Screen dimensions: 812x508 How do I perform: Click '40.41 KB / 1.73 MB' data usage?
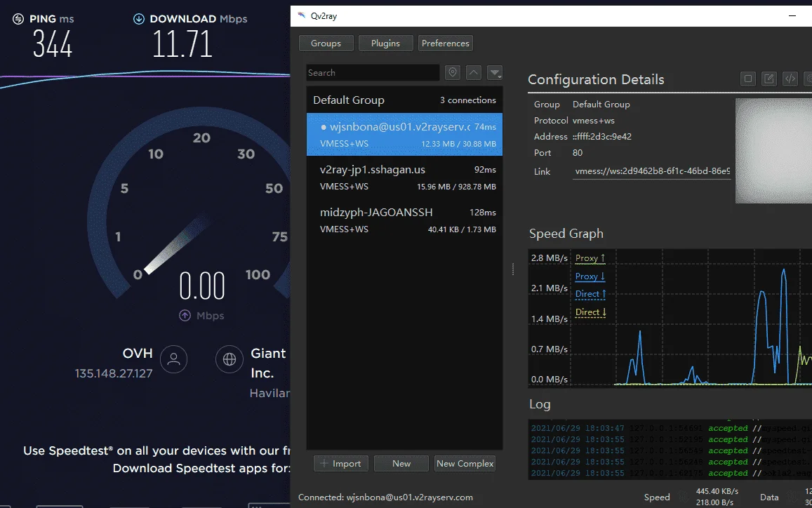point(462,229)
